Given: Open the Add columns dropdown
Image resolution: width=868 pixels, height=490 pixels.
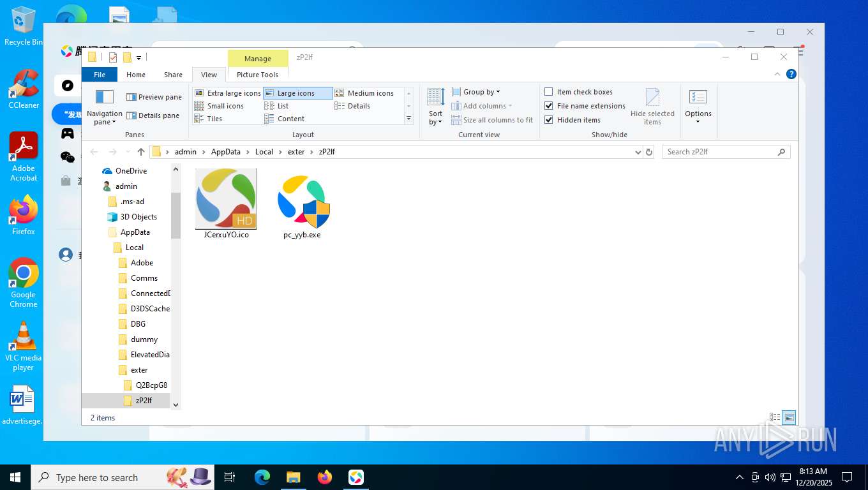Looking at the screenshot, I should point(482,106).
